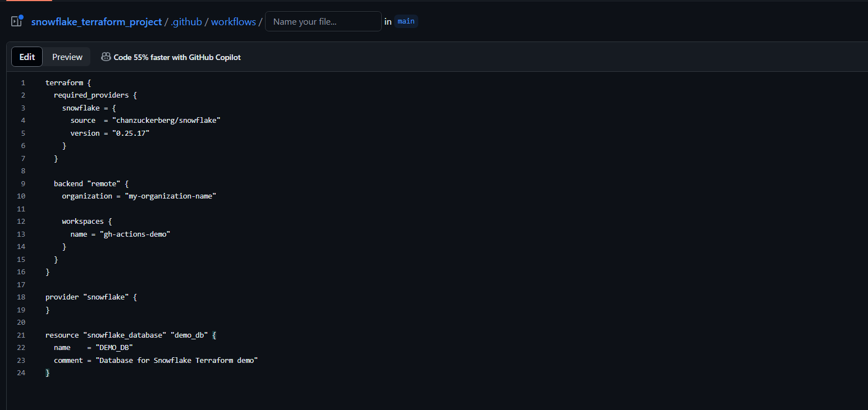
Task: Click the Code 55% faster with GitHub Copilot link
Action: click(177, 57)
